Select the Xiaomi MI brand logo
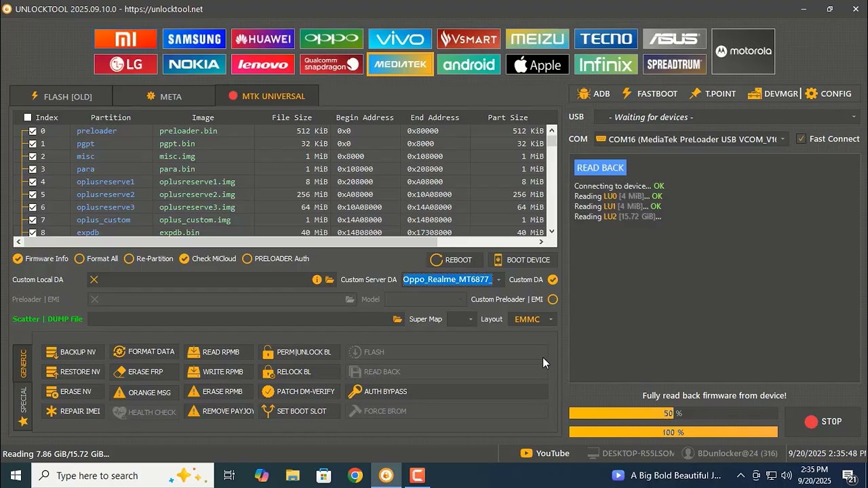 125,39
